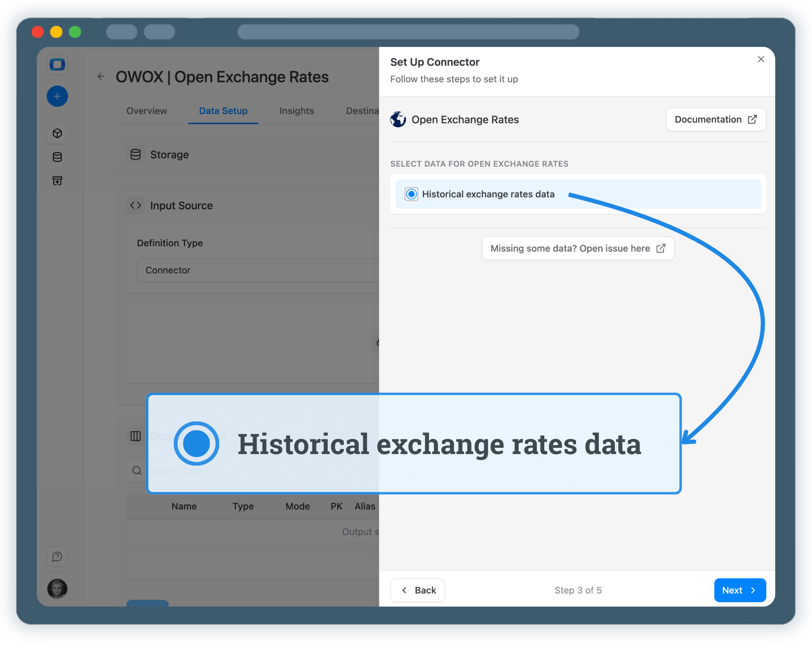Click the Storage section database icon
This screenshot has height=661, width=812.
point(135,154)
